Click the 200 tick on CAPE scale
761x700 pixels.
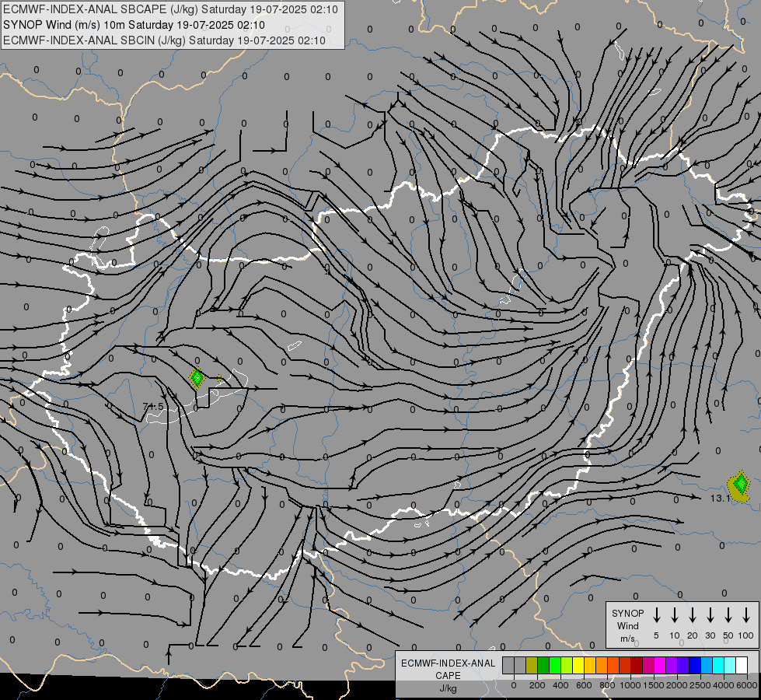click(537, 685)
